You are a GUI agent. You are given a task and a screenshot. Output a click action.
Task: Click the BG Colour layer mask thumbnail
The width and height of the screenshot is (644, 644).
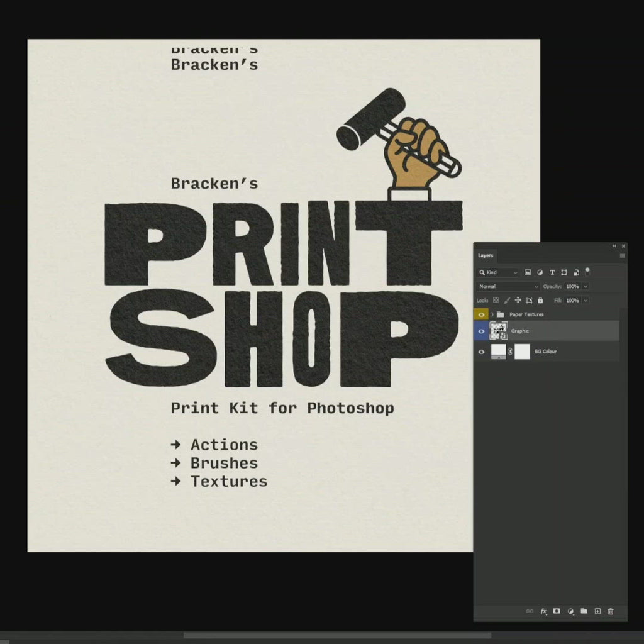tap(522, 352)
